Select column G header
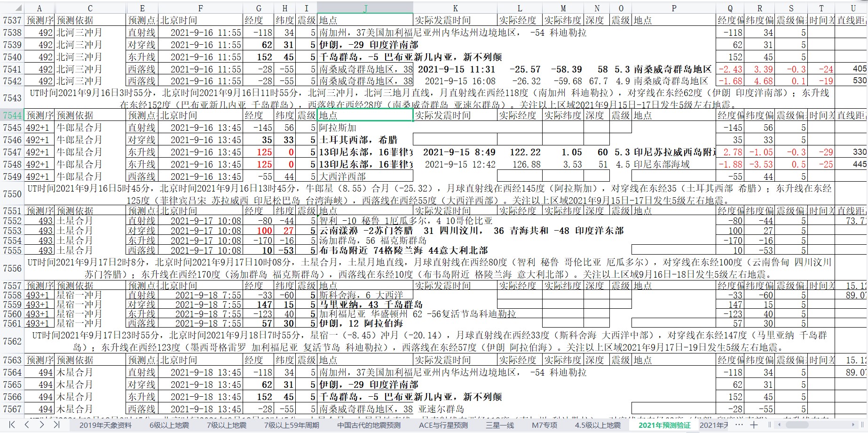This screenshot has width=868, height=433. tap(259, 8)
